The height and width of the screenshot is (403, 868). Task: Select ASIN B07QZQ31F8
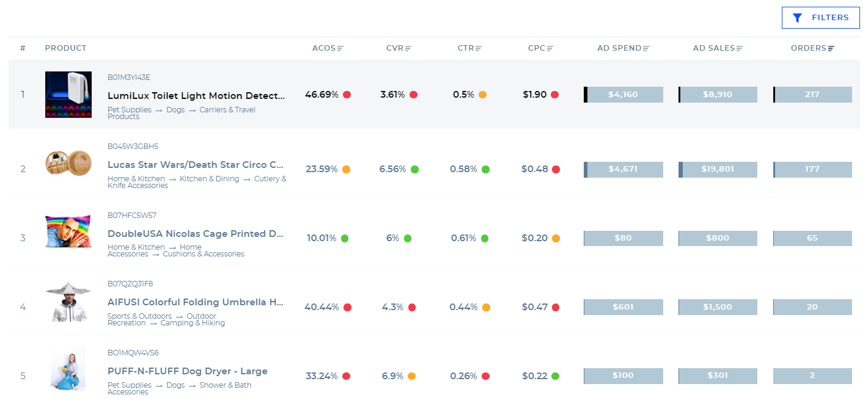(130, 284)
